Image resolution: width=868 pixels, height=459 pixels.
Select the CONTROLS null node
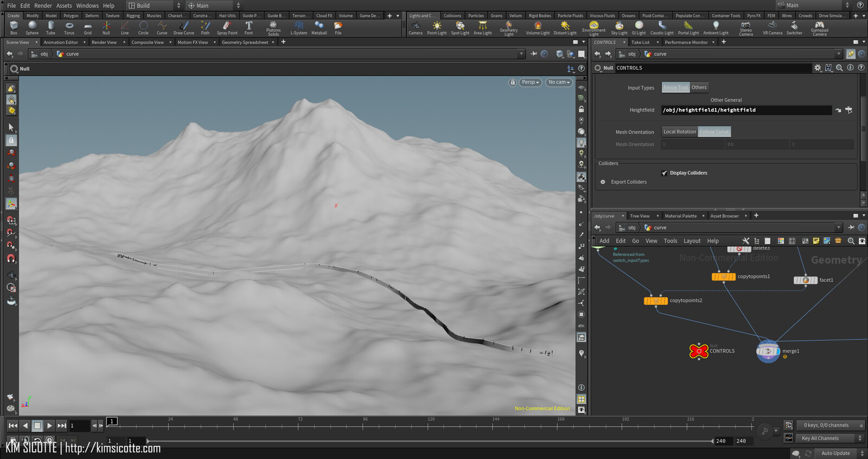[x=699, y=351]
